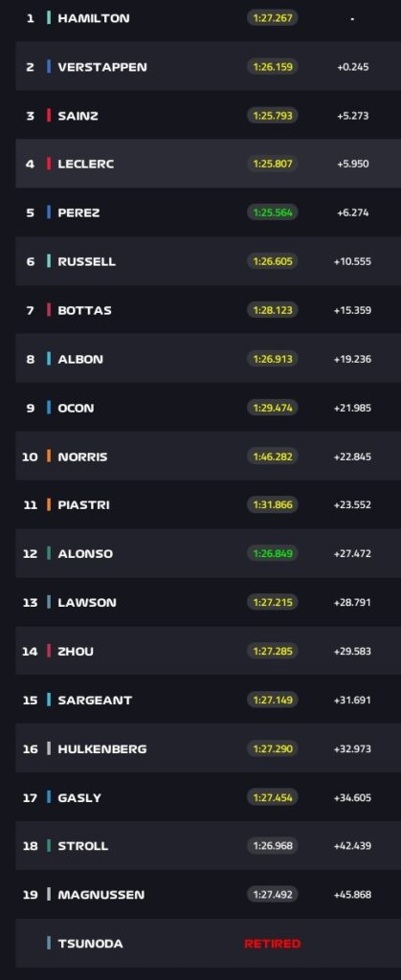This screenshot has height=980, width=401.
Task: Click Zhou's 1:27.285 lap time badge
Action: [273, 651]
